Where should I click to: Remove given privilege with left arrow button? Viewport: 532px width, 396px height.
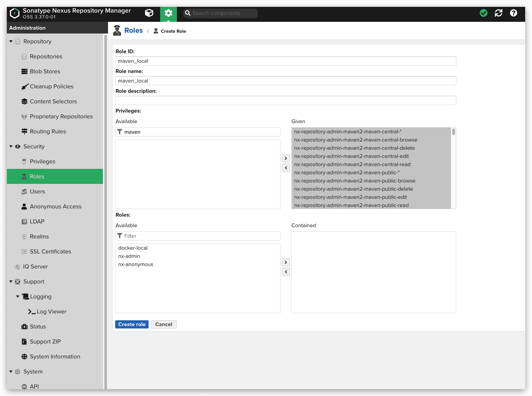pos(286,168)
